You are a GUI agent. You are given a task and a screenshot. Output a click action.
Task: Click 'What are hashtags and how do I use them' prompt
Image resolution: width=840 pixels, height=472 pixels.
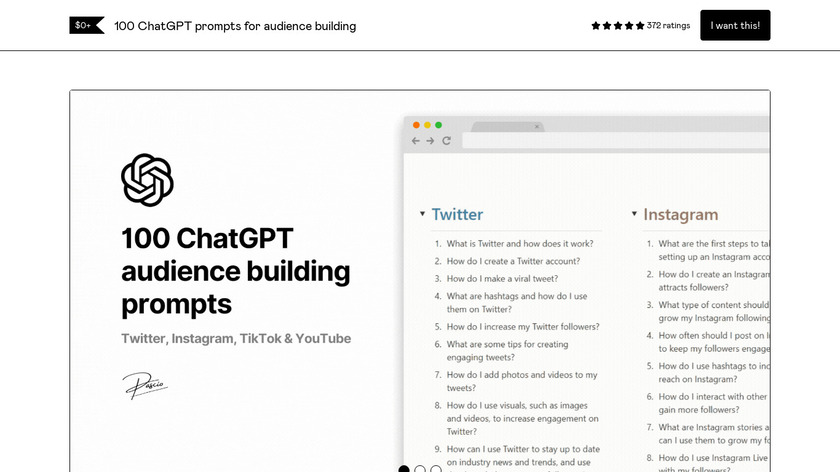(517, 302)
